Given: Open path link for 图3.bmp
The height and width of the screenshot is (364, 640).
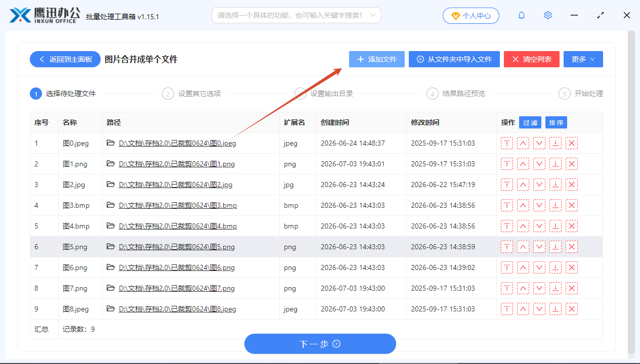Looking at the screenshot, I should point(178,205).
